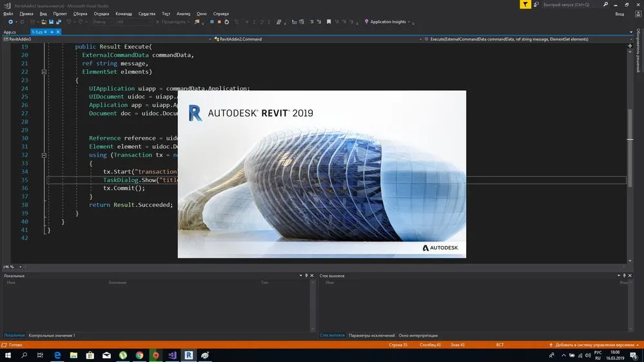Click the quick launch magnifier icon

tap(605, 5)
